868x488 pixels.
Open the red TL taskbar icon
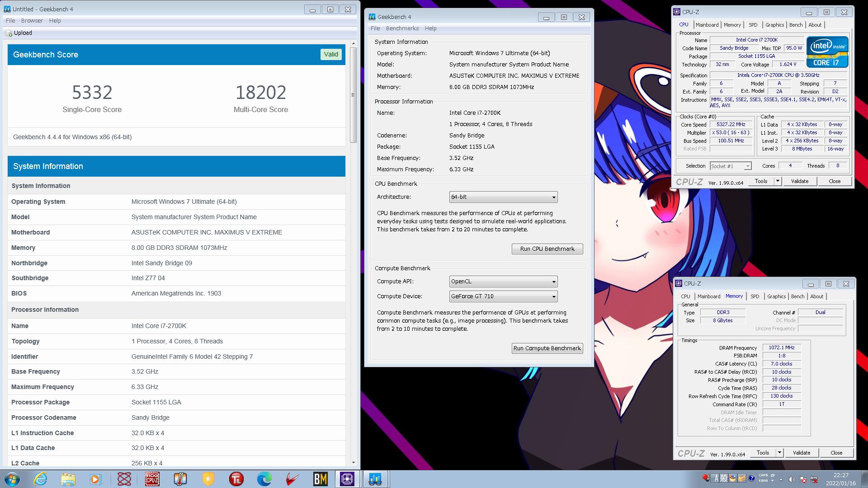point(236,479)
